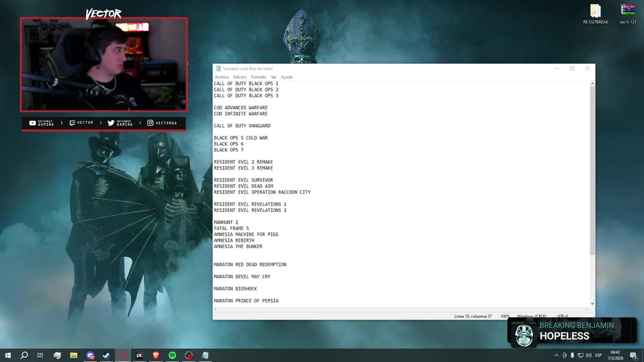Image resolution: width=644 pixels, height=362 pixels.
Task: Open taskbar Search magnifier
Action: coord(24,355)
